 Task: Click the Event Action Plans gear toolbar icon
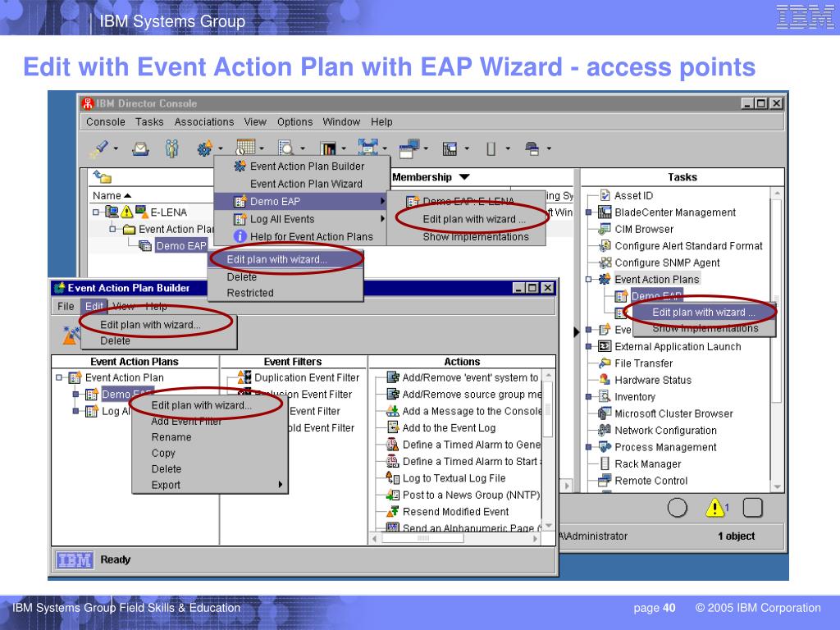point(204,148)
